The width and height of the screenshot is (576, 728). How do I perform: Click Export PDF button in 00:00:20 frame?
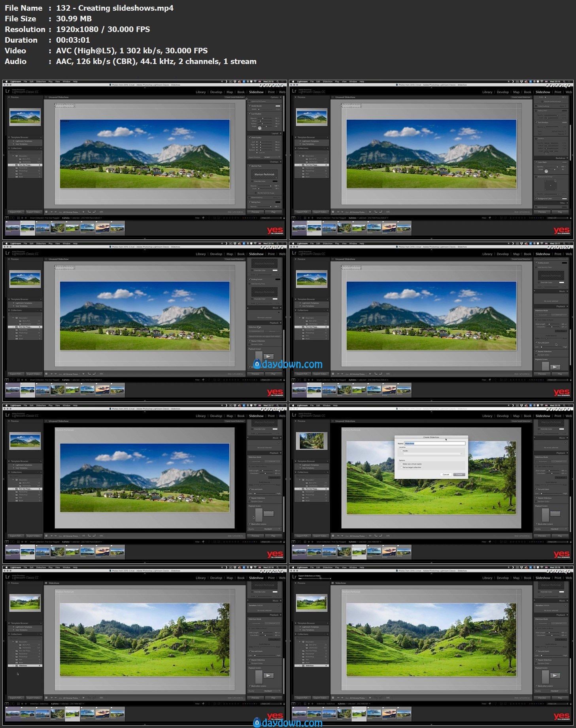[16, 212]
